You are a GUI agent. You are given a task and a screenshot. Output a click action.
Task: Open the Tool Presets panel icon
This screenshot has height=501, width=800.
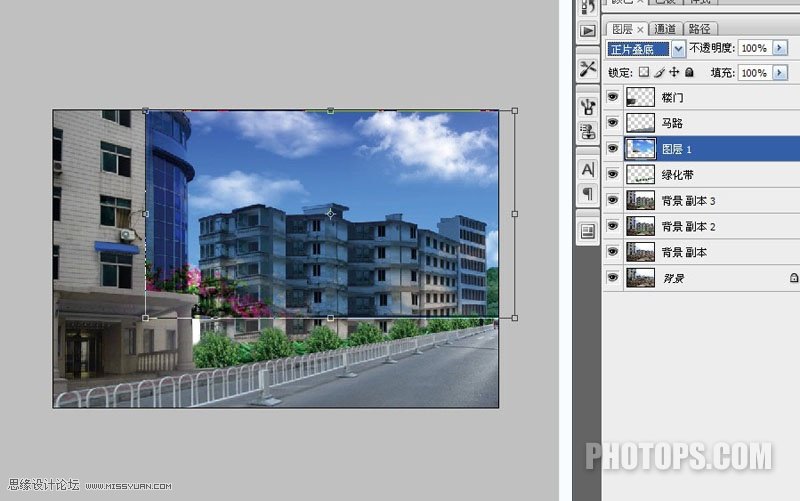click(x=588, y=68)
